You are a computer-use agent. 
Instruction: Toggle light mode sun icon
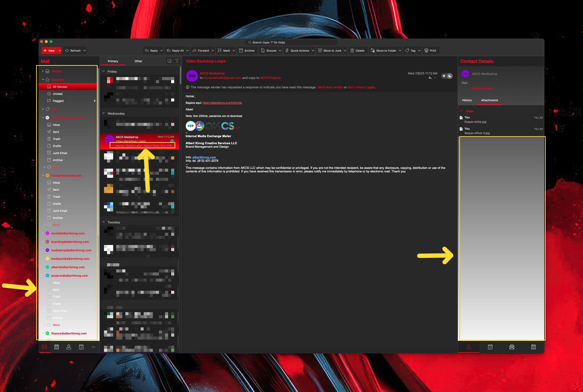click(444, 76)
